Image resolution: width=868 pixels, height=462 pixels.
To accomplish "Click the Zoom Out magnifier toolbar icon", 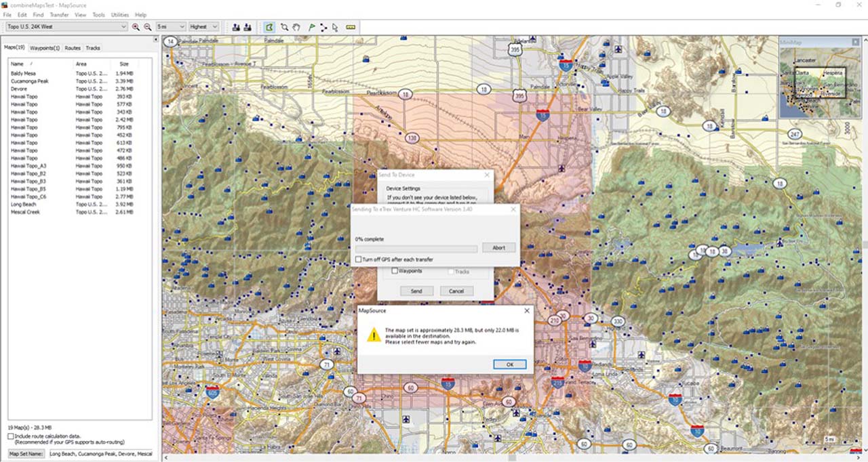I will tap(147, 27).
